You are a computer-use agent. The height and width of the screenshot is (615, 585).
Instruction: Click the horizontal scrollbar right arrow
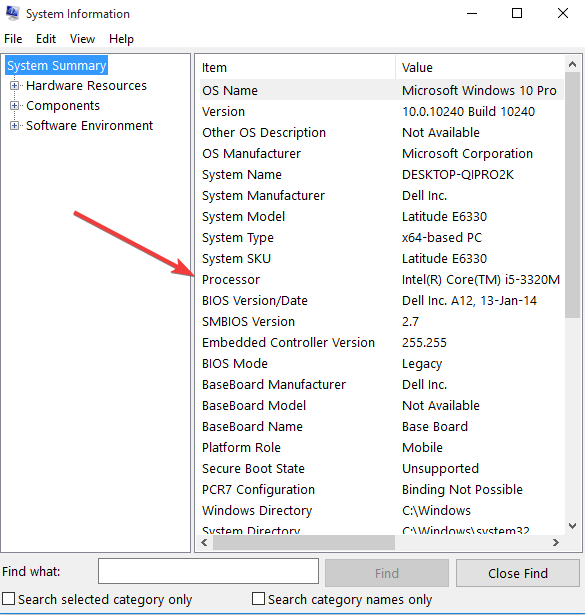pos(556,542)
